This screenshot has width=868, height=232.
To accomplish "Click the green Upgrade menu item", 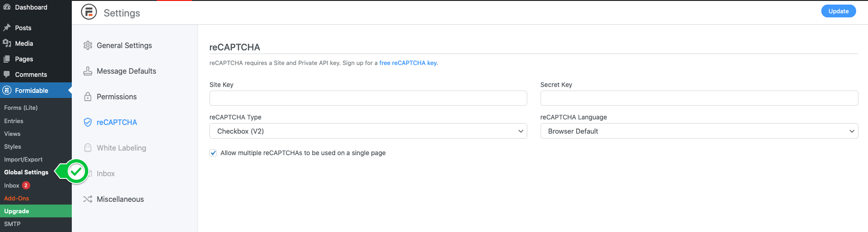I will 36,211.
